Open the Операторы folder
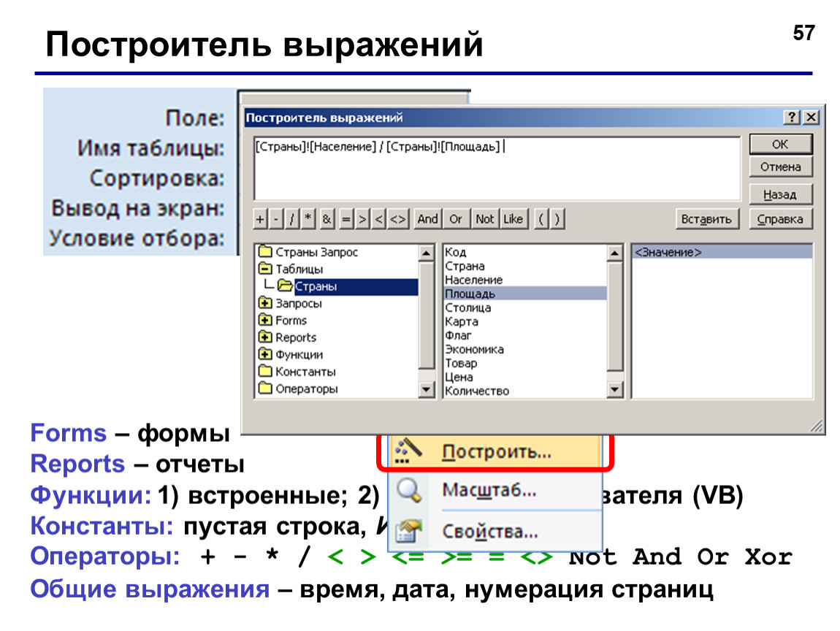This screenshot has width=840, height=631. [299, 389]
